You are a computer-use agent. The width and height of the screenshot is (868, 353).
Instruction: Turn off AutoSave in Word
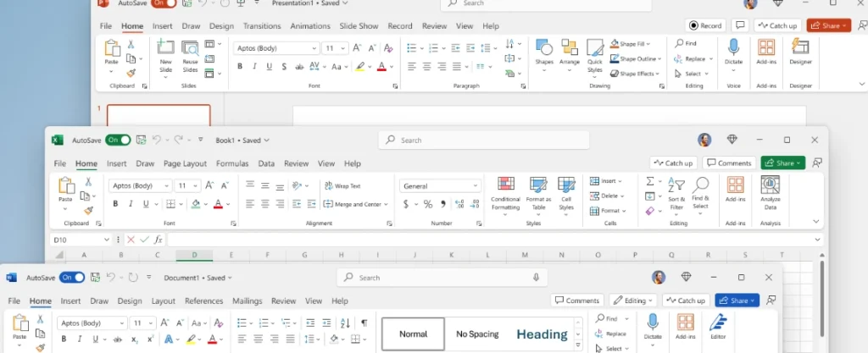click(x=72, y=278)
